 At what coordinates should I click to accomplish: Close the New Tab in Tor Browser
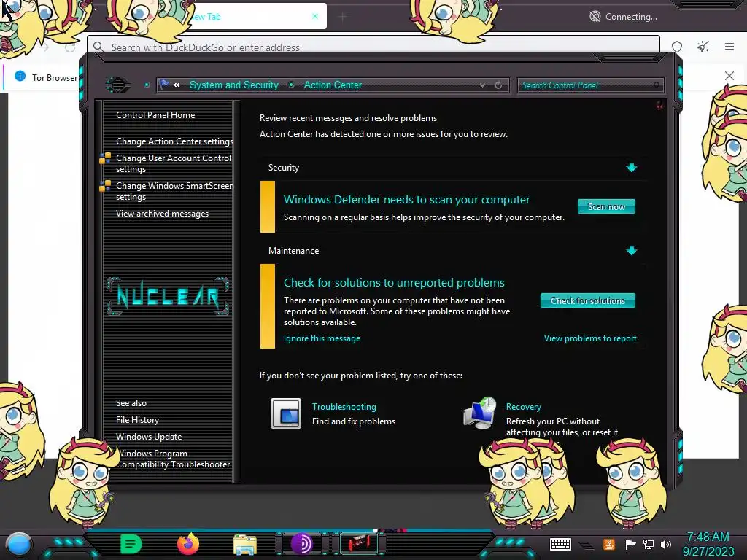[315, 16]
